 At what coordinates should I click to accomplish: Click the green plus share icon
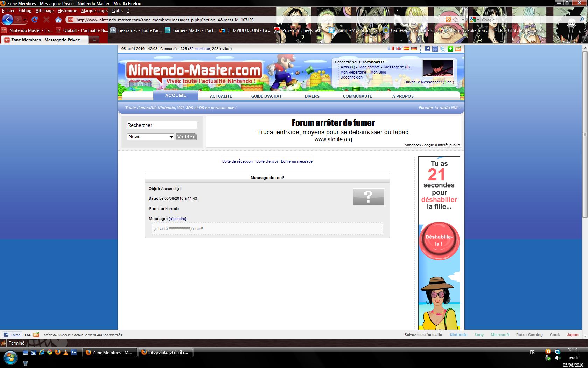click(450, 49)
